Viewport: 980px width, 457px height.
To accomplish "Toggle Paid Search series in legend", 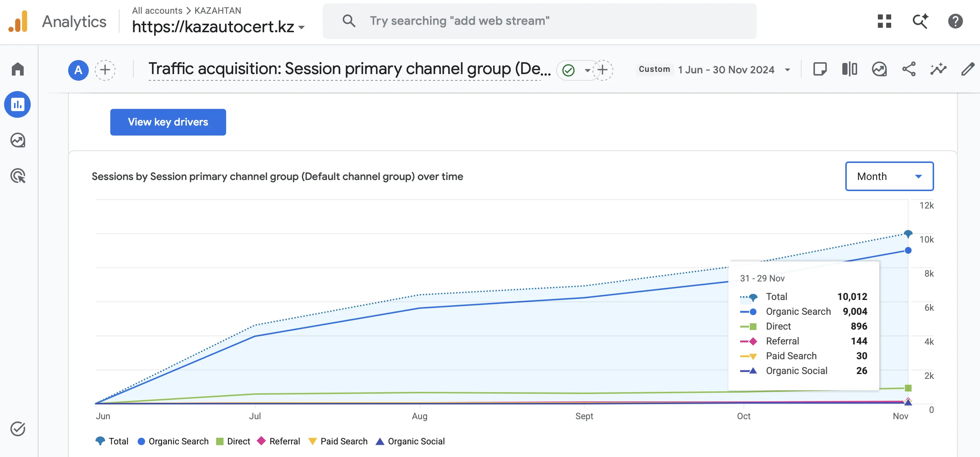I will click(x=338, y=441).
